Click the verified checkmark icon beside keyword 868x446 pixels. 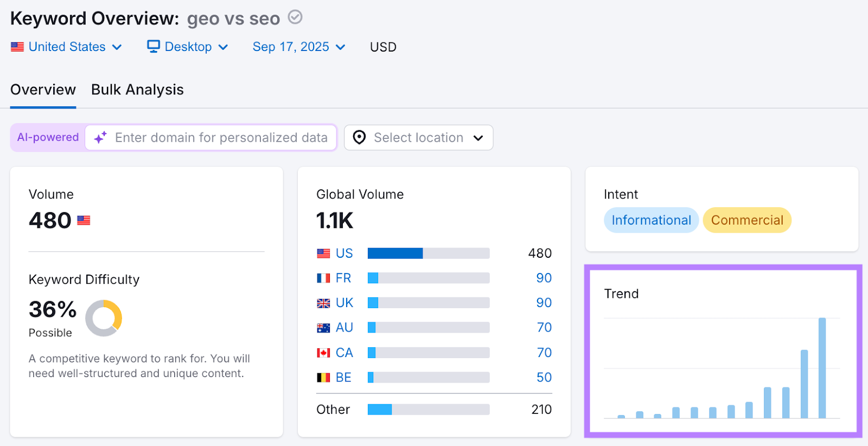click(x=295, y=17)
